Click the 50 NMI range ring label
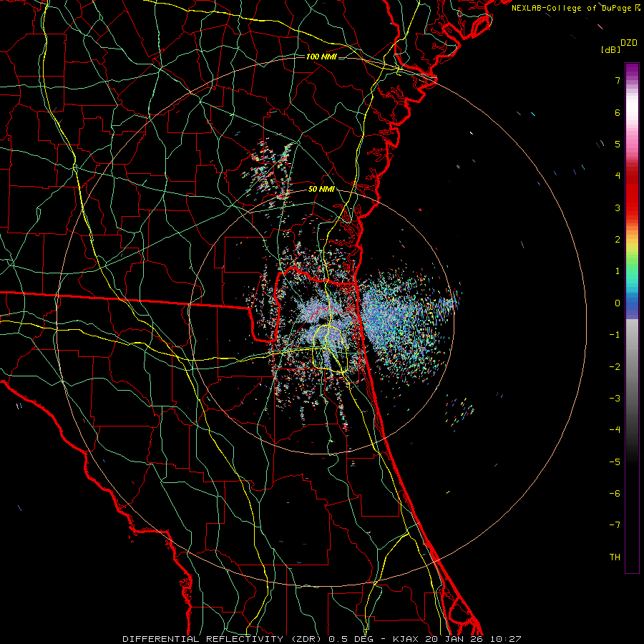The height and width of the screenshot is (644, 644). (x=321, y=190)
